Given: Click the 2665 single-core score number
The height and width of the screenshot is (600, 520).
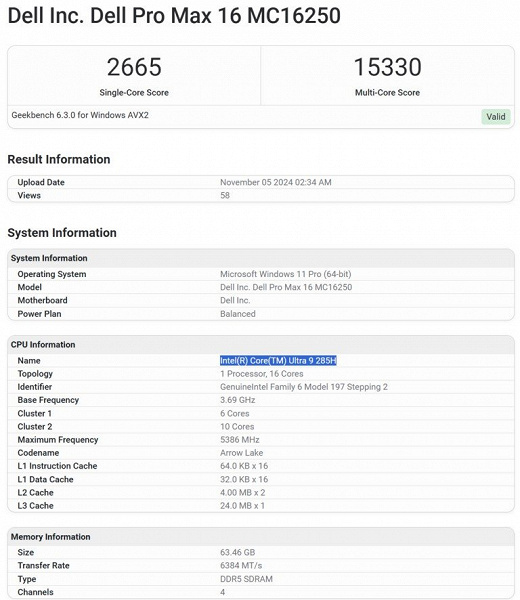Looking at the screenshot, I should coord(134,67).
